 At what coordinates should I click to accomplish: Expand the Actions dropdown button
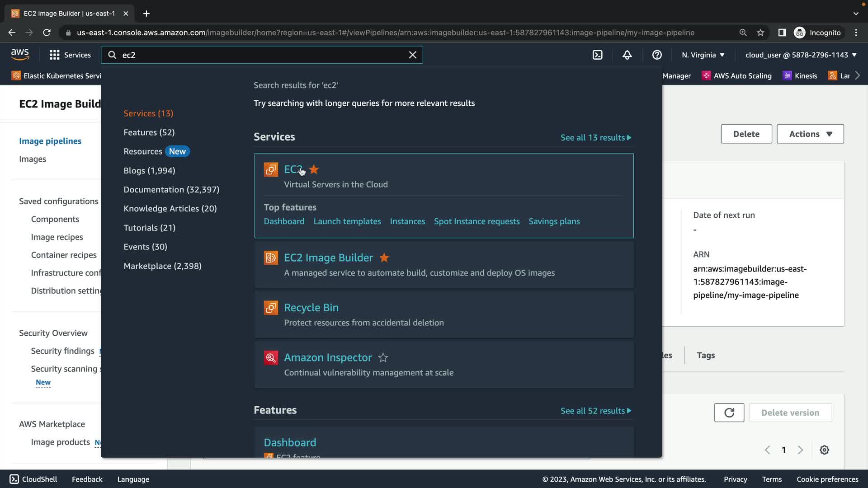coord(810,134)
